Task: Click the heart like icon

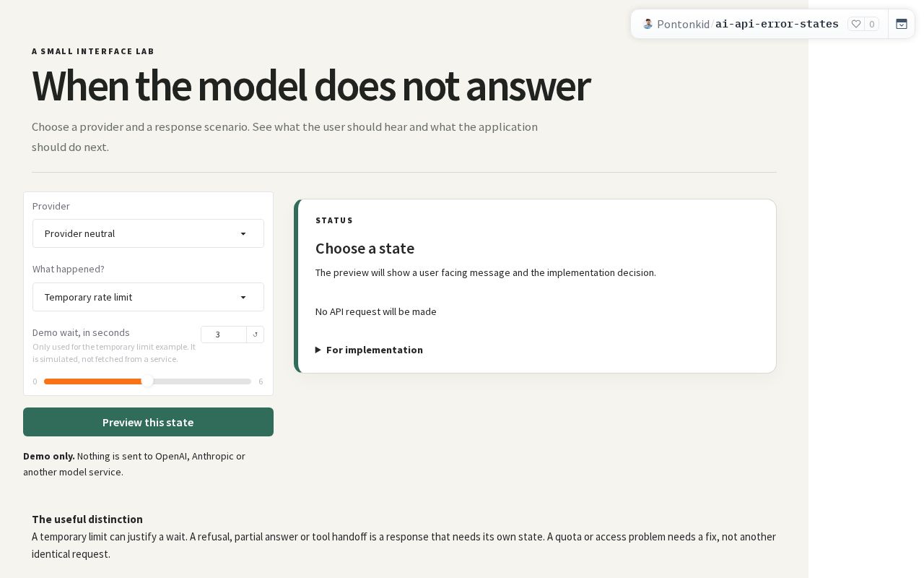Action: pyautogui.click(x=856, y=24)
